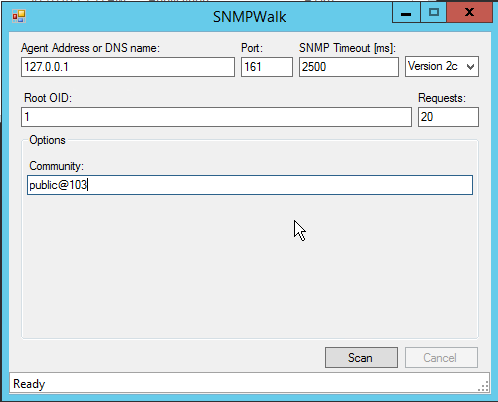Click the Root OID input box
The height and width of the screenshot is (402, 498).
(x=216, y=117)
